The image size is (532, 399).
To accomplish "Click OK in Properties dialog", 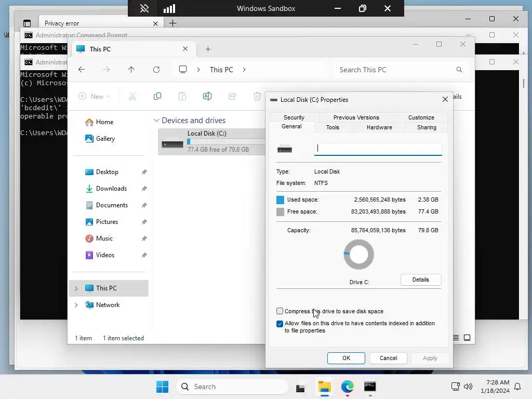I will (x=346, y=358).
